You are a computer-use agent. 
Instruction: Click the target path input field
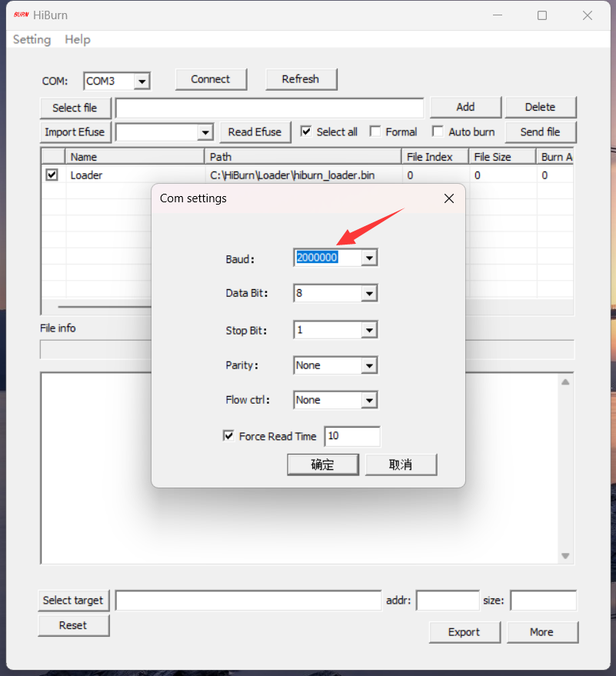pos(248,601)
